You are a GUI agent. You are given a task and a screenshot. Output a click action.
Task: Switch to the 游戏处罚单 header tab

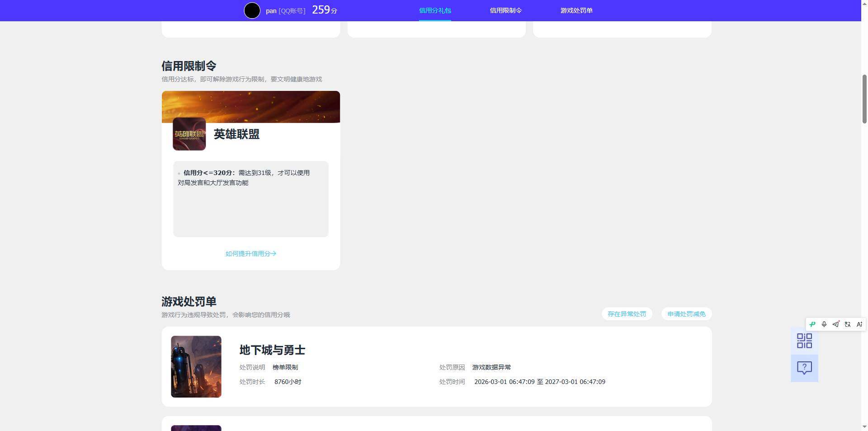(x=576, y=10)
